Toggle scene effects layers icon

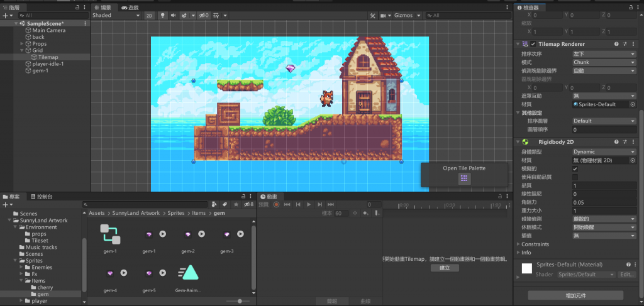(x=184, y=15)
